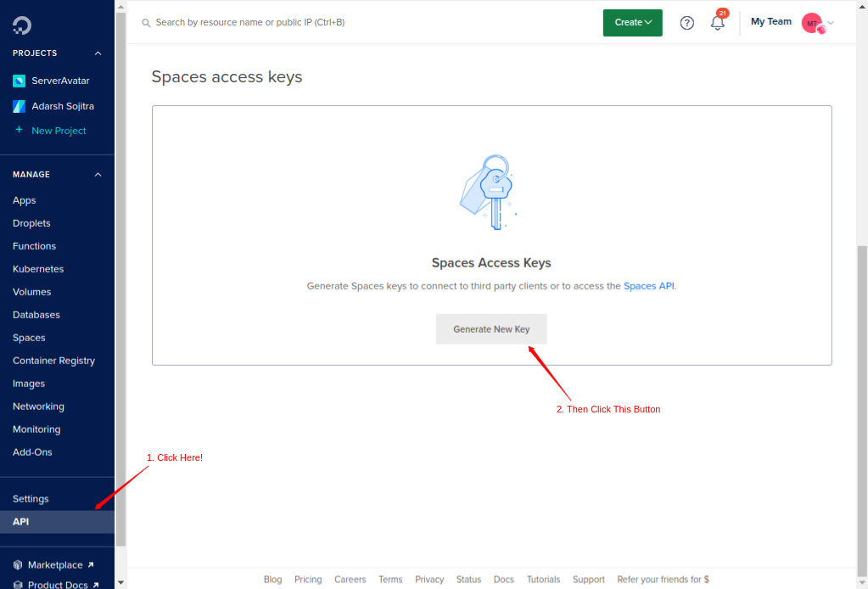Click the sidebar scroll up arrow
This screenshot has width=868, height=589.
(120, 6)
